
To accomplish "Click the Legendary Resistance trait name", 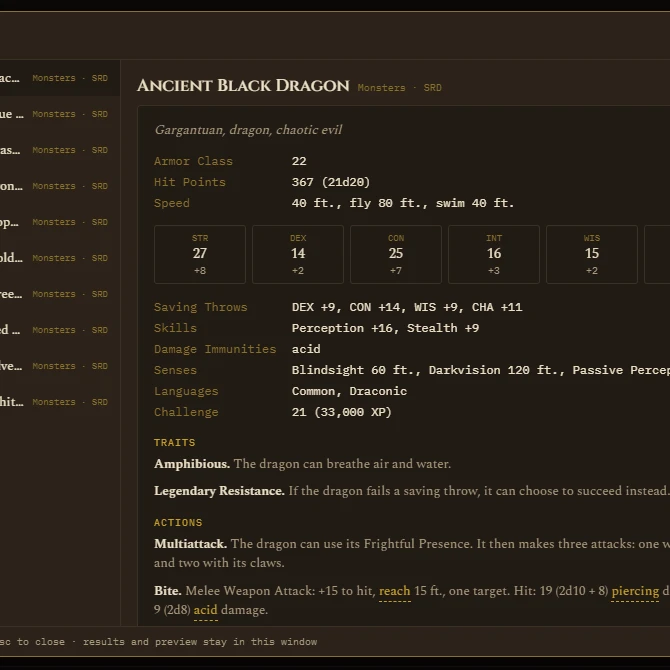I will coord(219,491).
